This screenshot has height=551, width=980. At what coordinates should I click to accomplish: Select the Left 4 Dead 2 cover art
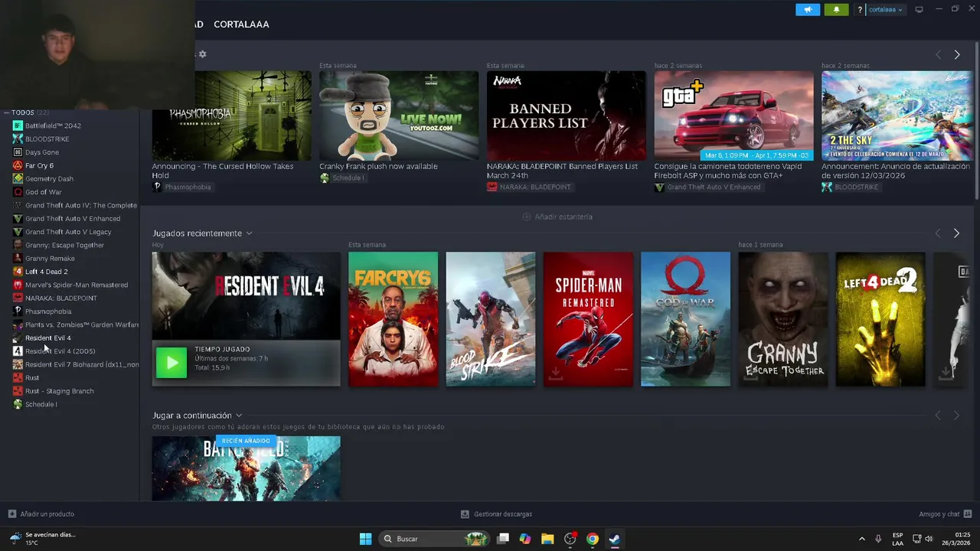pyautogui.click(x=880, y=319)
